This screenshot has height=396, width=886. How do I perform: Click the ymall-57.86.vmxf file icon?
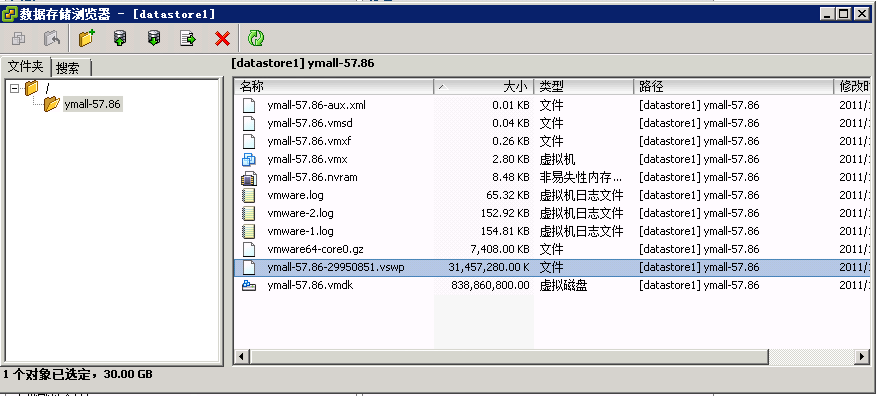(x=249, y=141)
